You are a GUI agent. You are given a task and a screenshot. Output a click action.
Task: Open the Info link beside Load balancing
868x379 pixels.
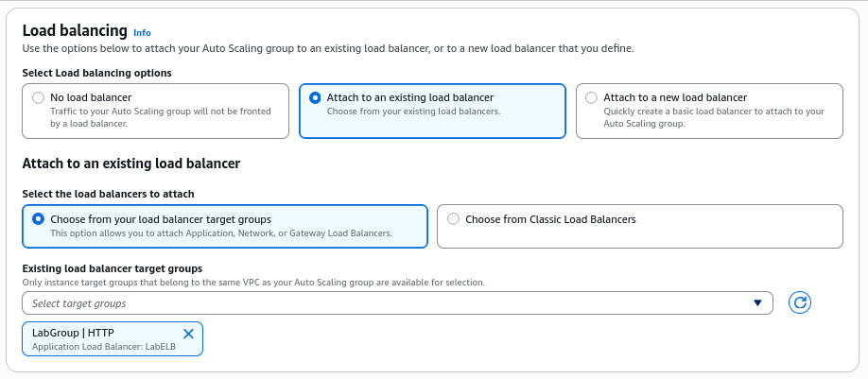[x=142, y=32]
